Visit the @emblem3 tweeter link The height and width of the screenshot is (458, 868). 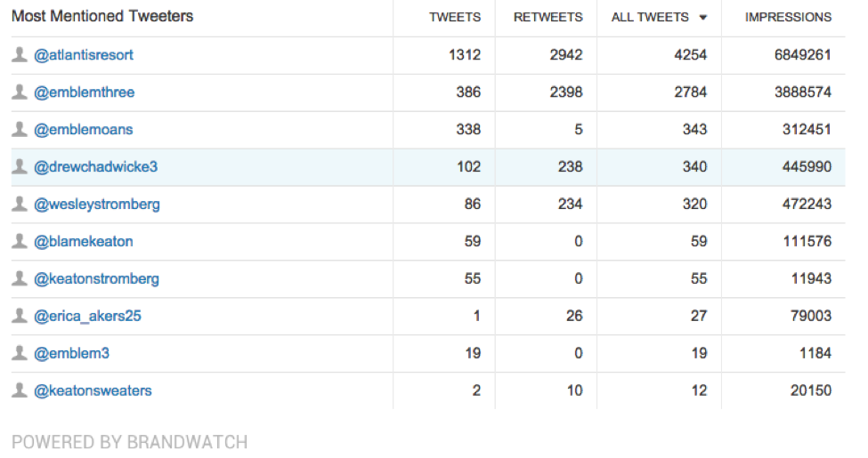tap(71, 354)
